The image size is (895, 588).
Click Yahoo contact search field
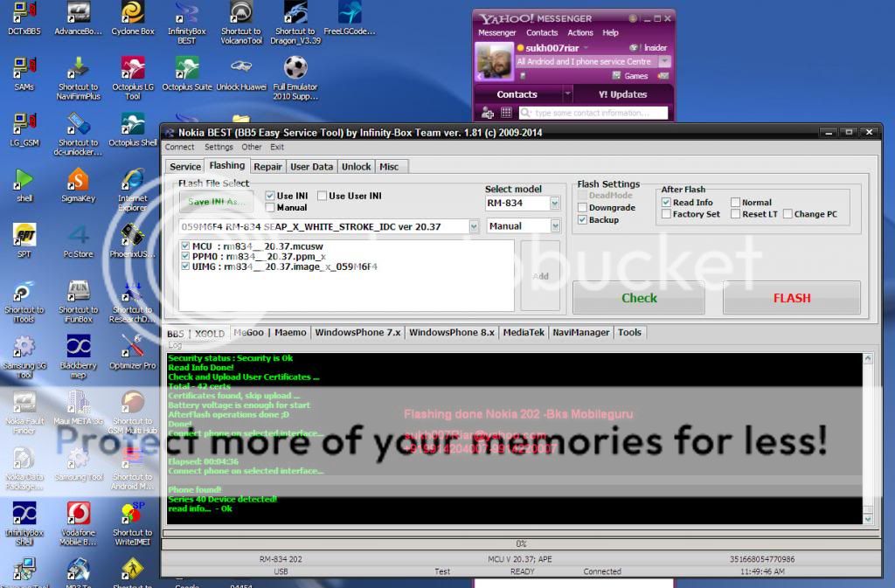[x=593, y=113]
